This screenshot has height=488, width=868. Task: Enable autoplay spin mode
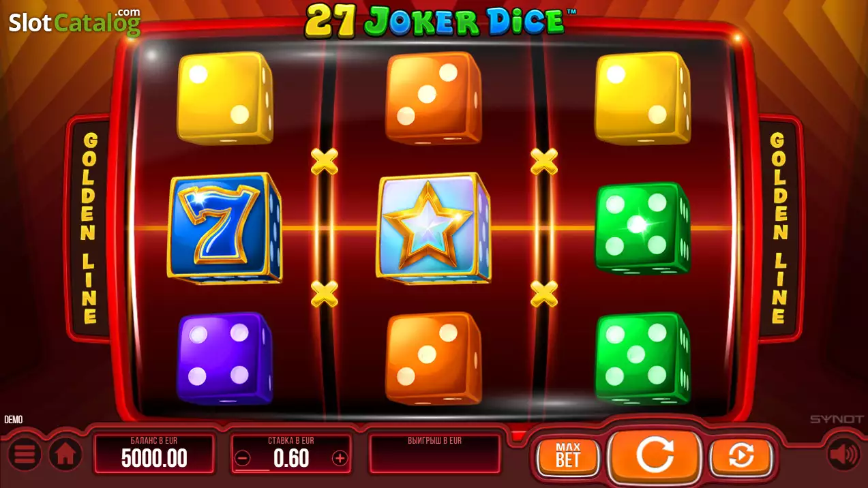click(x=740, y=456)
